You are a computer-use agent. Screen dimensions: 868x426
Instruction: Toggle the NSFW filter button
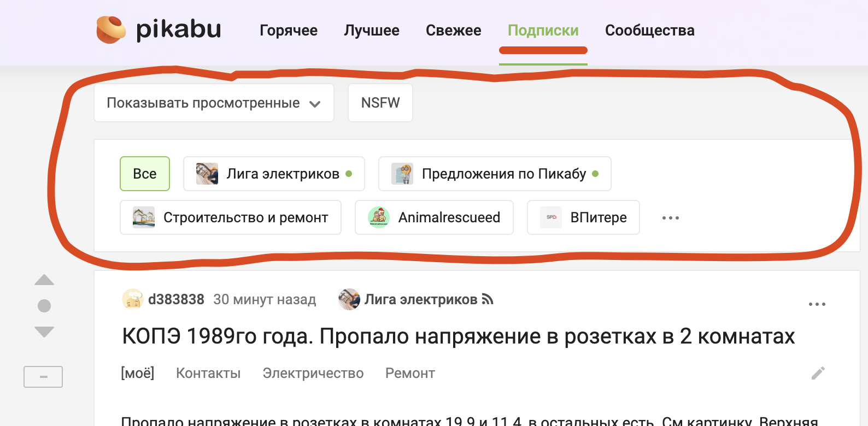(380, 103)
